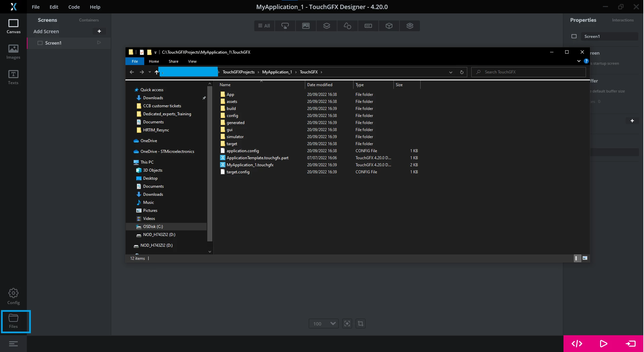Image resolution: width=644 pixels, height=352 pixels.
Task: Open Explorer File tab
Action: click(x=135, y=61)
